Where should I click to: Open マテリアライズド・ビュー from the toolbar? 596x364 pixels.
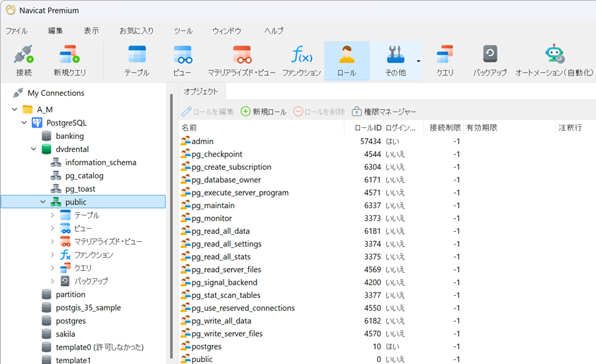pos(241,55)
